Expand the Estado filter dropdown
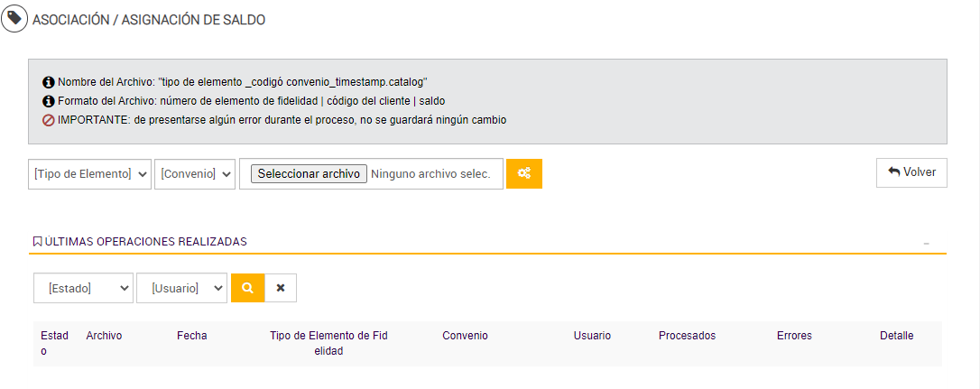The width and height of the screenshot is (980, 389). click(x=83, y=288)
